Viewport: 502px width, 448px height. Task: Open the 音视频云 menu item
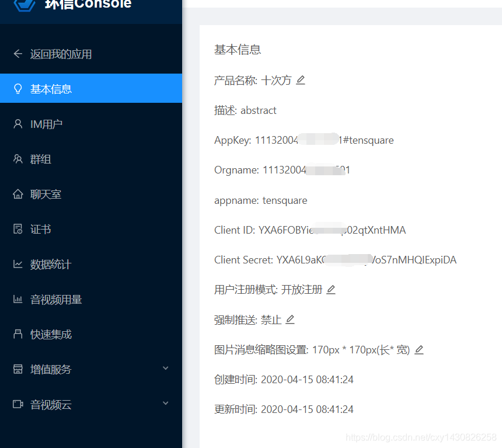click(91, 404)
